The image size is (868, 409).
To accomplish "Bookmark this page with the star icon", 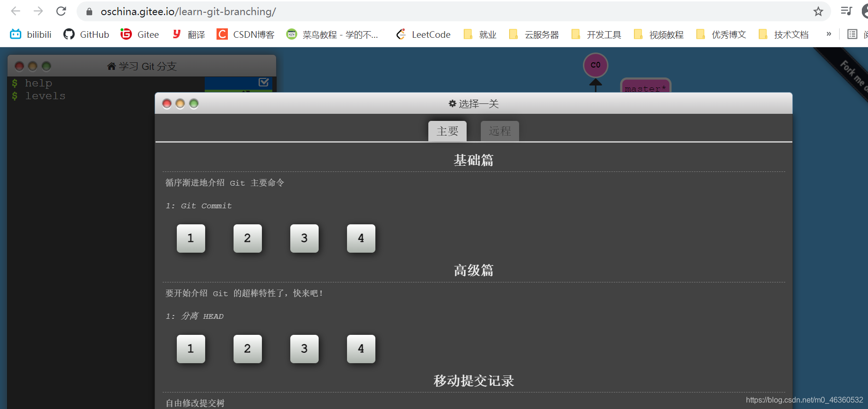I will [x=818, y=12].
